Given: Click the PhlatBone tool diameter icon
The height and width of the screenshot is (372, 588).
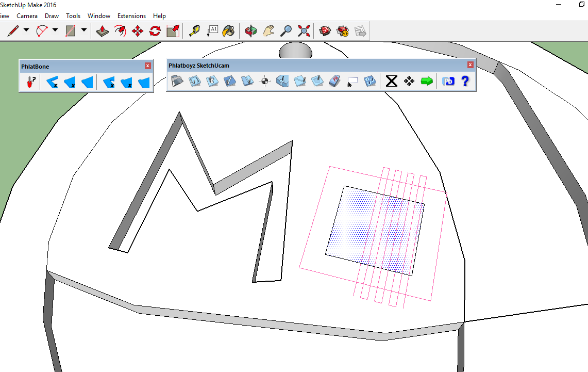Looking at the screenshot, I should pos(30,82).
